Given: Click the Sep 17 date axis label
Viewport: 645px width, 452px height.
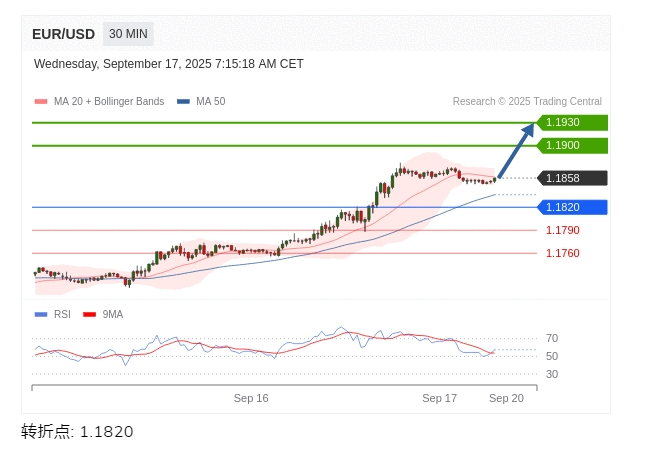Looking at the screenshot, I should [439, 398].
